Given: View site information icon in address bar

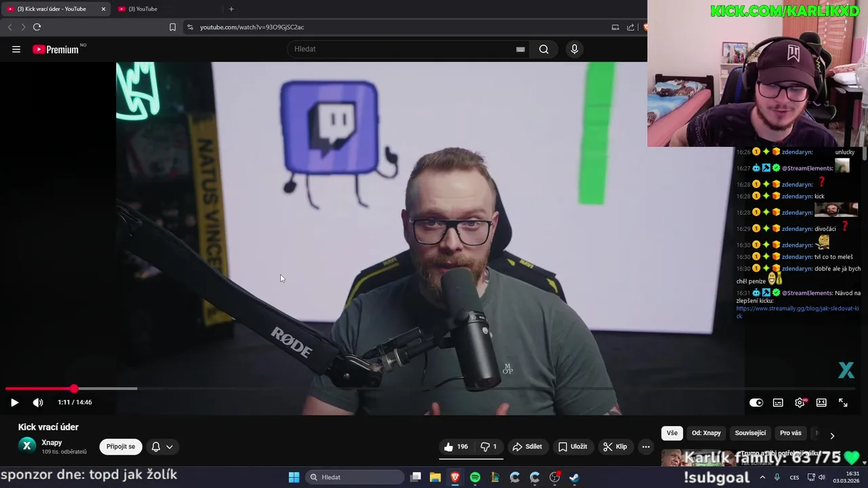Looking at the screenshot, I should coord(190,27).
